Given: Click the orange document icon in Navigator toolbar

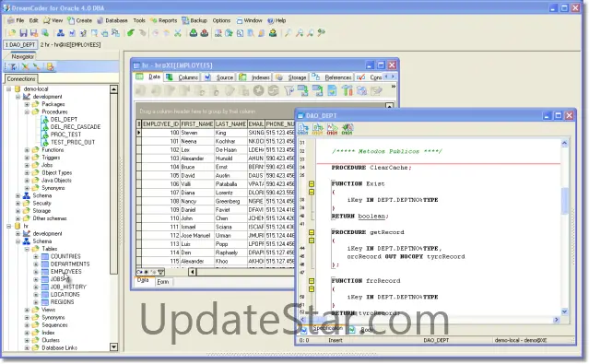Looking at the screenshot, I should (x=50, y=67).
